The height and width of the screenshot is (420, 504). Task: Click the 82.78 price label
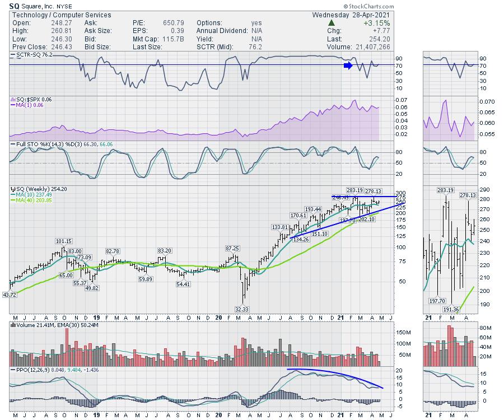113,251
